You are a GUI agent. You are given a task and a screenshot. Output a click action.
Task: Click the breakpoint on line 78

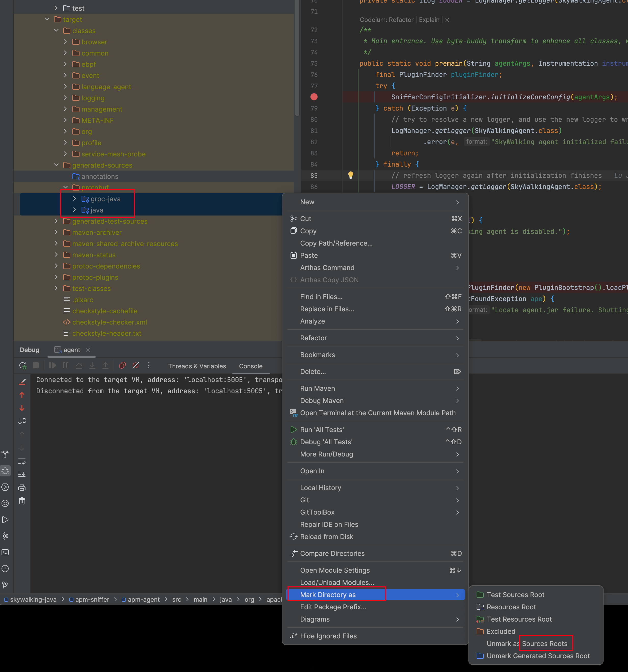[314, 97]
